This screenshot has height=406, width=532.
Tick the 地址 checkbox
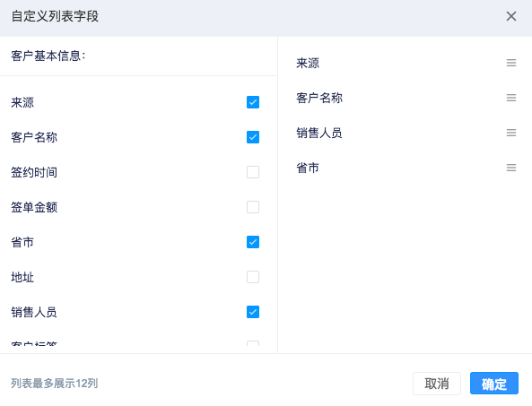[x=253, y=277]
